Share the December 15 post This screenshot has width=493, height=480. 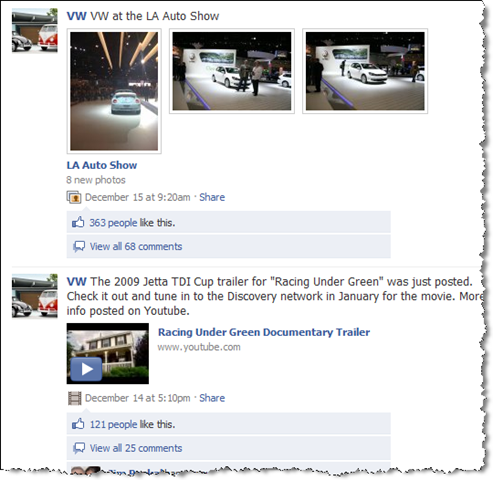212,197
